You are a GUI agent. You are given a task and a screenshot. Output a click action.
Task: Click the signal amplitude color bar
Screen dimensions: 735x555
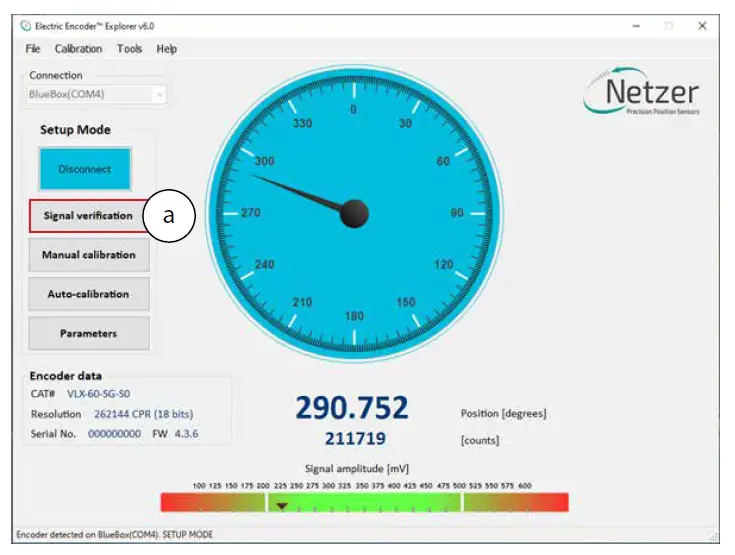pos(365,502)
